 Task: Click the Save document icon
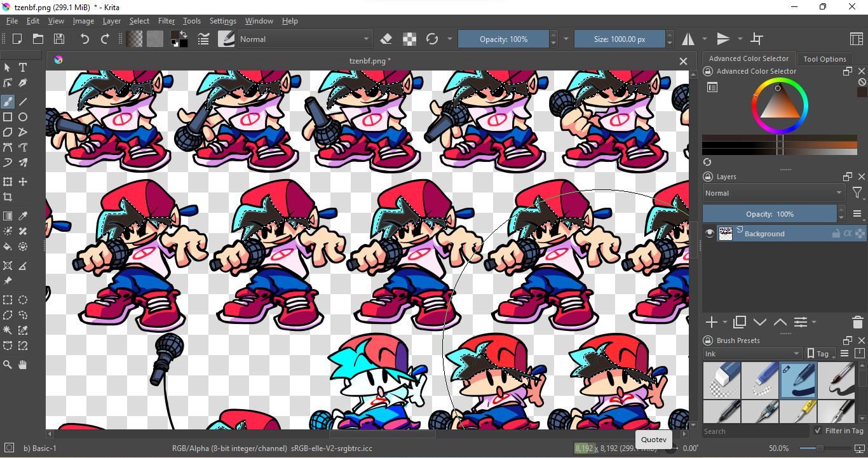click(x=58, y=39)
